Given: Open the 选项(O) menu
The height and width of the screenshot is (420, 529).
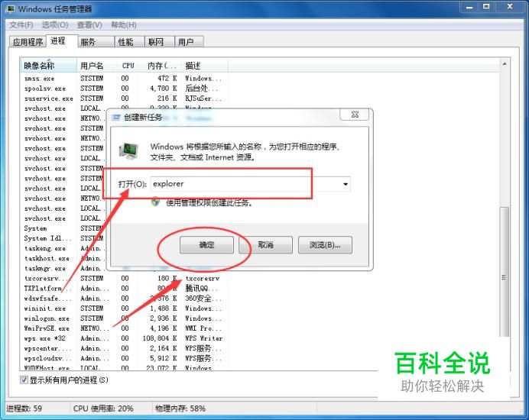Looking at the screenshot, I should 55,25.
